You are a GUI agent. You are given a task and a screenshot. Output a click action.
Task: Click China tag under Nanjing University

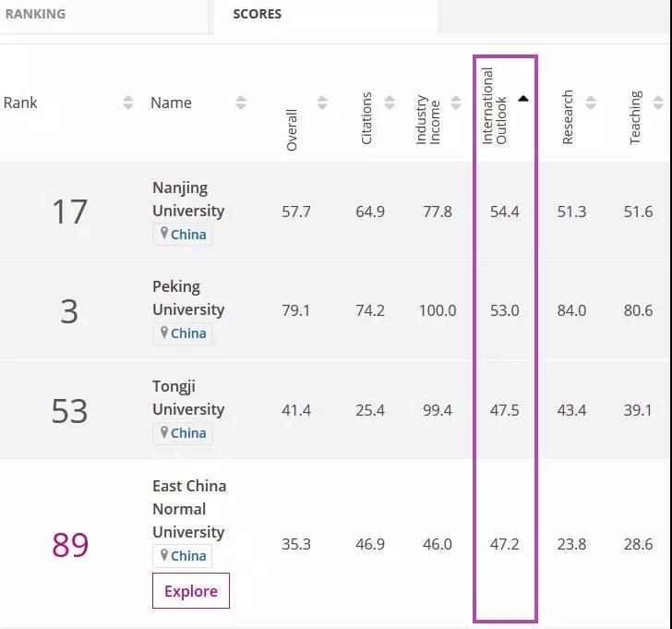point(183,234)
